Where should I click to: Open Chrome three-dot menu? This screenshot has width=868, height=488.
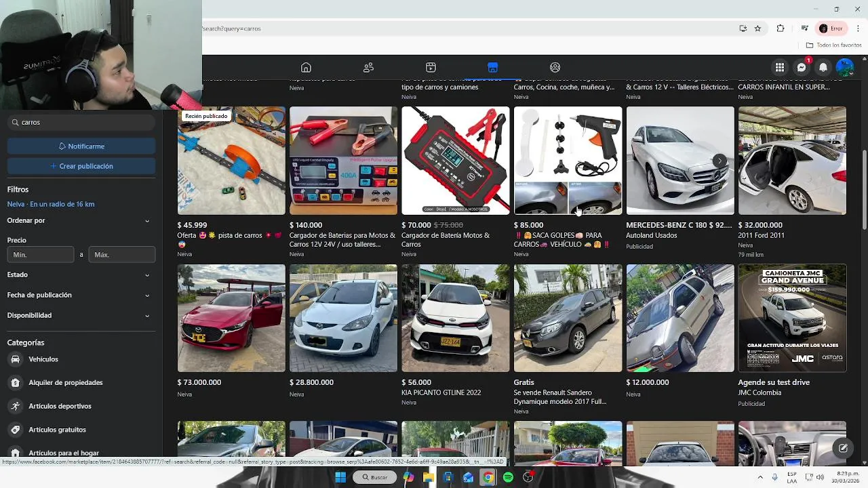coord(859,28)
